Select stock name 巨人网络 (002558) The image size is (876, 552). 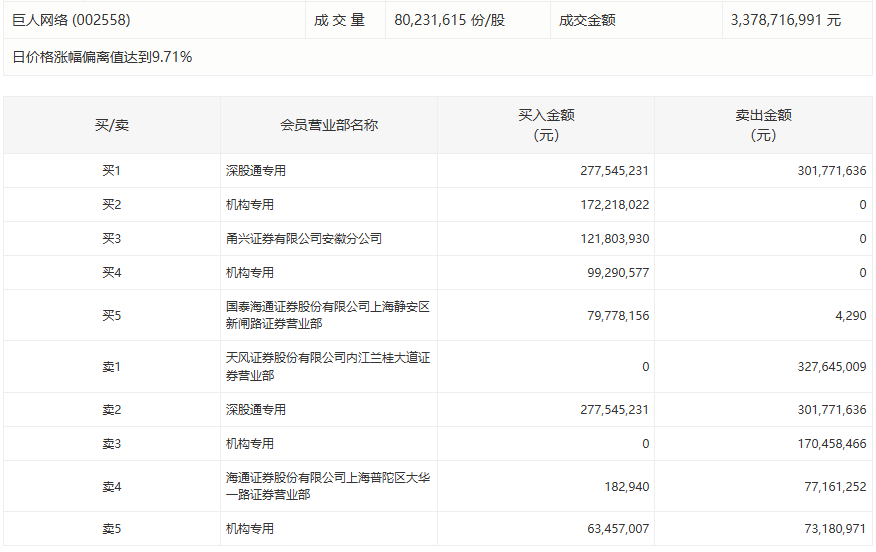71,20
